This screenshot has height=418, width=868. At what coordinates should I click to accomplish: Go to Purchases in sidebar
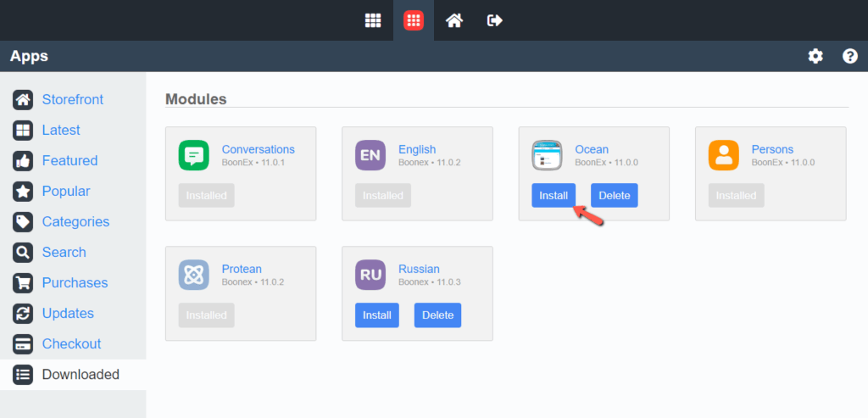tap(75, 283)
